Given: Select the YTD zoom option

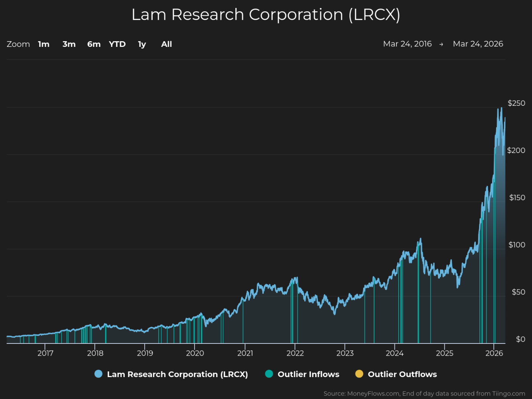Looking at the screenshot, I should 117,44.
